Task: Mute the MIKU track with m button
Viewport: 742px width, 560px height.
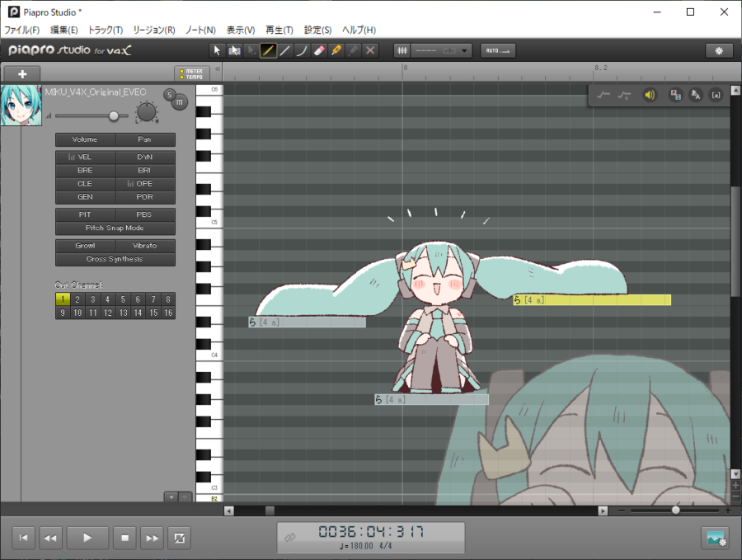Action: click(180, 102)
